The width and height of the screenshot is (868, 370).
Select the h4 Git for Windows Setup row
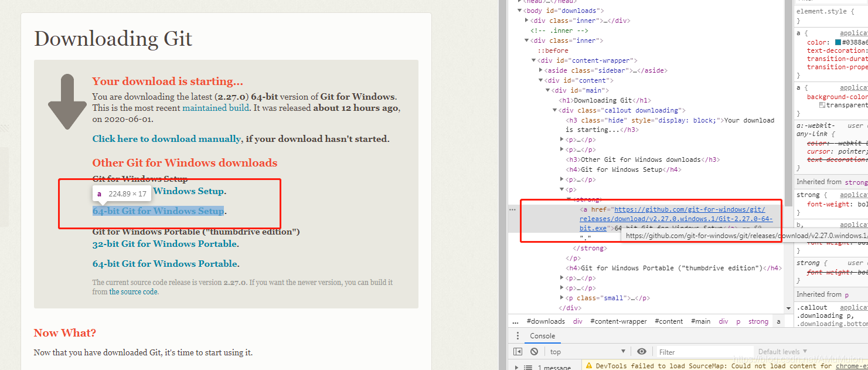coord(622,169)
